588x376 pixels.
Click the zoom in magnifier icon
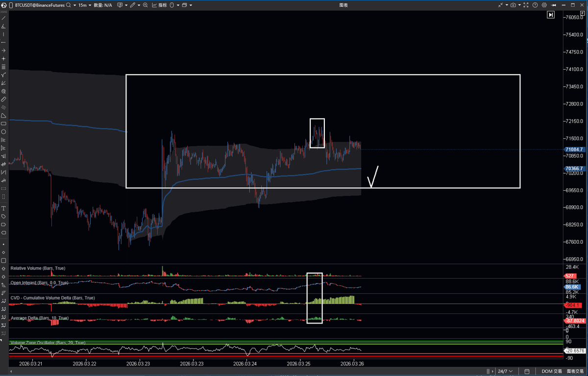(x=145, y=5)
